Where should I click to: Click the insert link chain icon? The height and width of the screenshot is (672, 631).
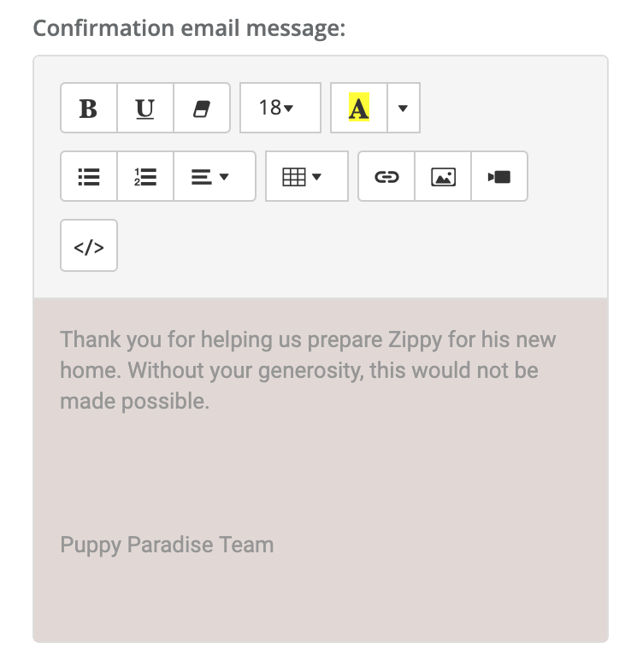(386, 176)
